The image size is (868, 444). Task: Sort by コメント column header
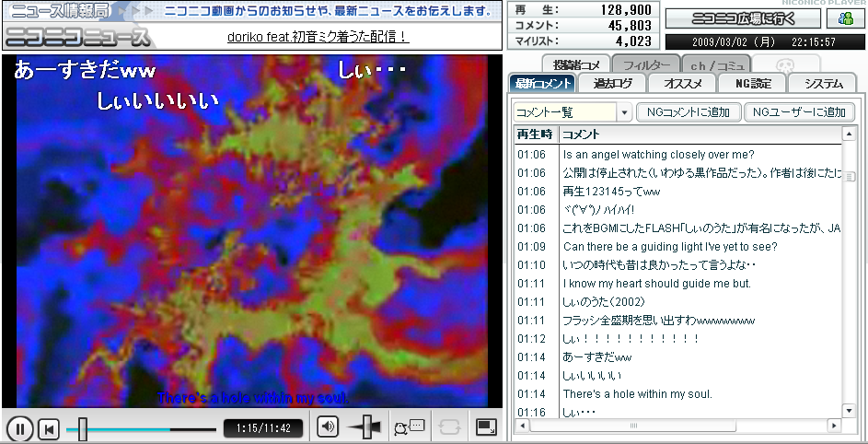(x=700, y=134)
